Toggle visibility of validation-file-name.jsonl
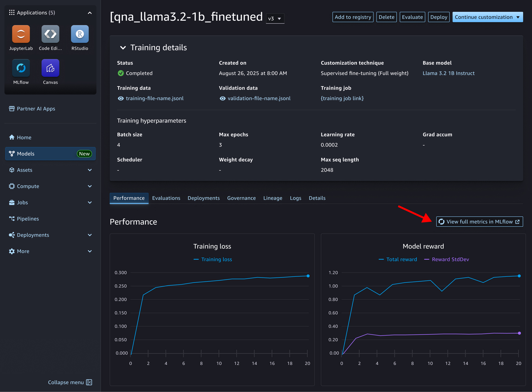The height and width of the screenshot is (392, 532). pos(222,98)
